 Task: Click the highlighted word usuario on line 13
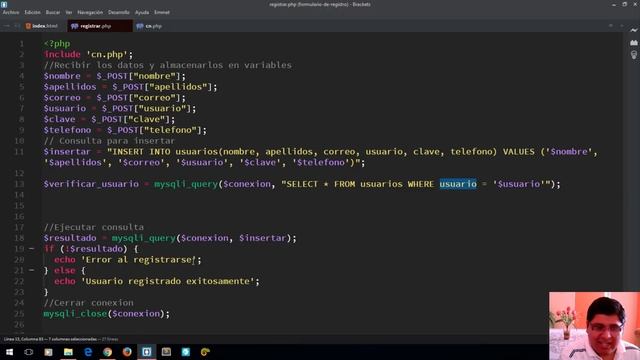point(458,184)
